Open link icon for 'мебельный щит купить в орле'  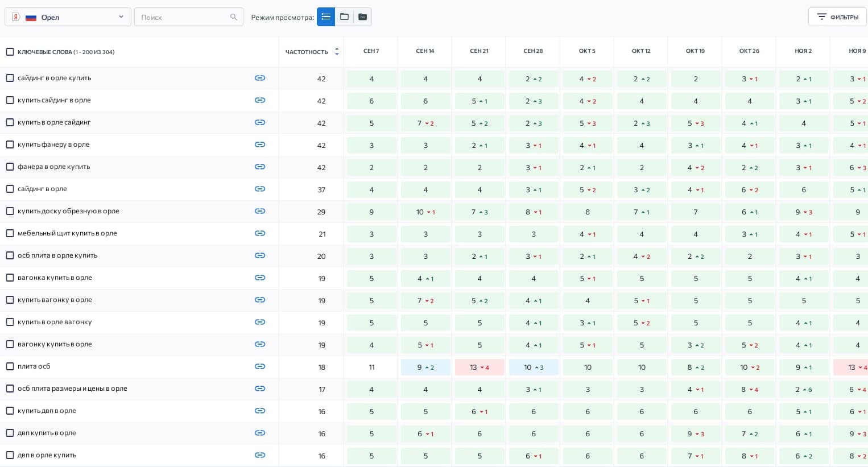click(260, 233)
